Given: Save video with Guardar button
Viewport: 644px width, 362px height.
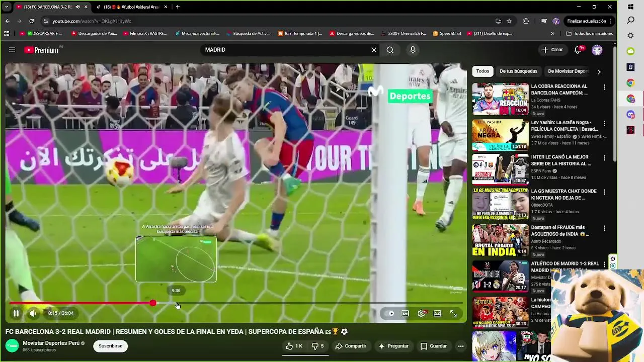Looking at the screenshot, I should [434, 346].
